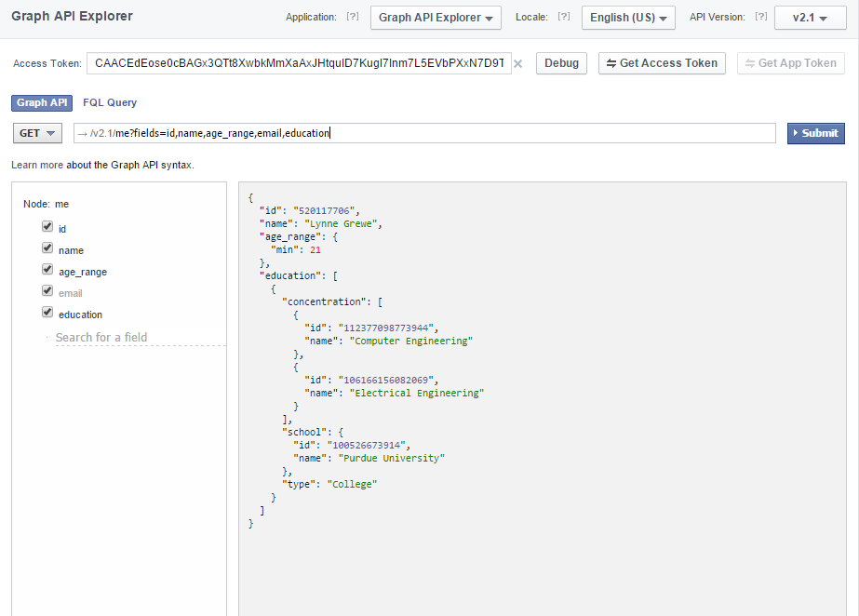Expand the v2.1 API version dropdown

coord(810,18)
